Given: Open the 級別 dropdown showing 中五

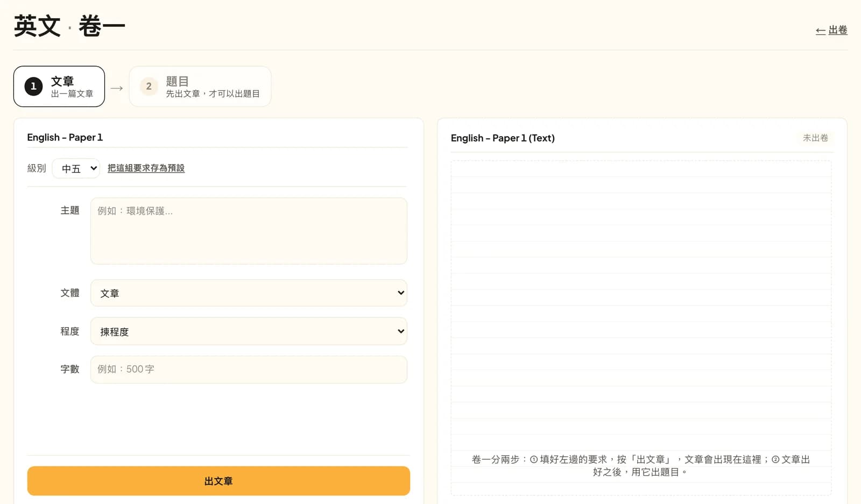Looking at the screenshot, I should click(76, 168).
